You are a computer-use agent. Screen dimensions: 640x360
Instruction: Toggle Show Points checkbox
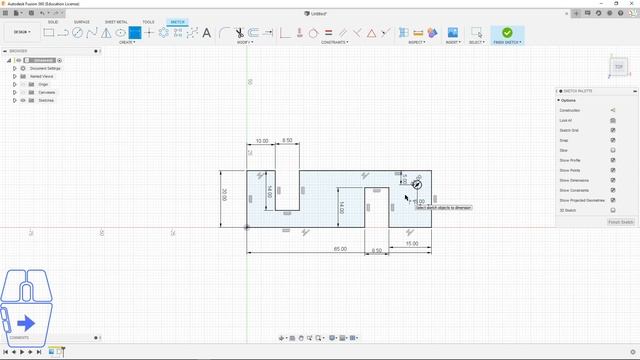click(613, 170)
